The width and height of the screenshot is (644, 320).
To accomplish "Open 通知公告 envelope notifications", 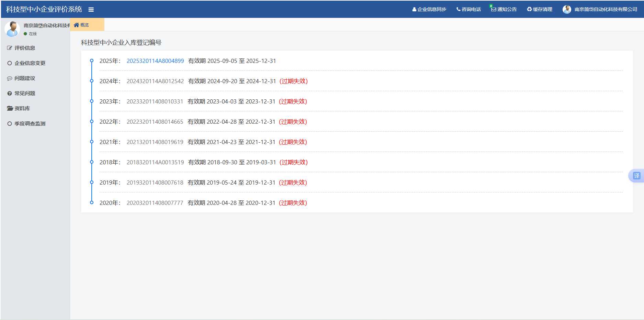I will (494, 9).
